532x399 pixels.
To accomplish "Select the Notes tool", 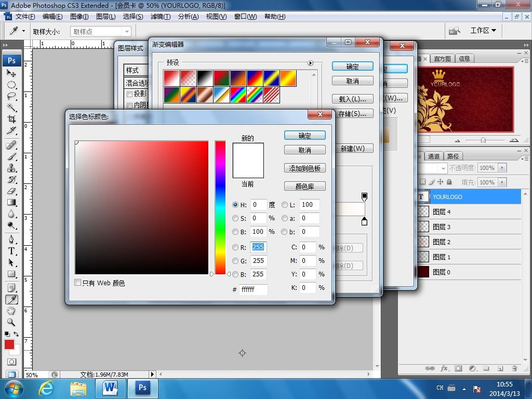I will 11,288.
